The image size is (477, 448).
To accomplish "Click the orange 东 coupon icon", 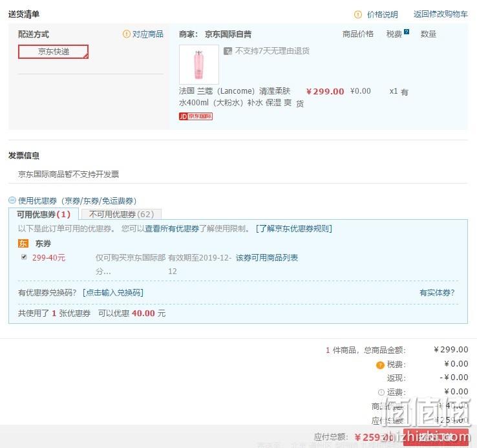I will [23, 244].
